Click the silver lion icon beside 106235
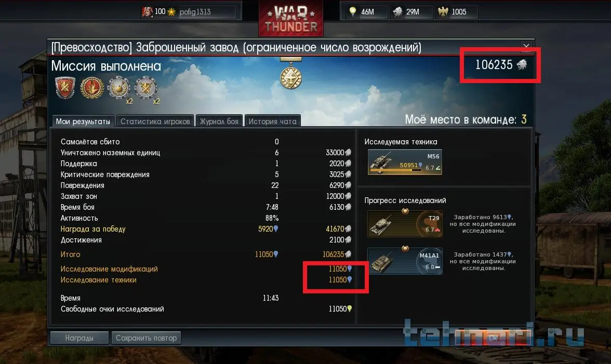The height and width of the screenshot is (364, 611). point(522,64)
